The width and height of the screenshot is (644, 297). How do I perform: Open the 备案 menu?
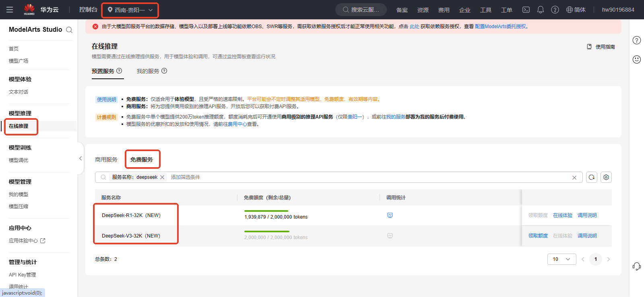402,10
